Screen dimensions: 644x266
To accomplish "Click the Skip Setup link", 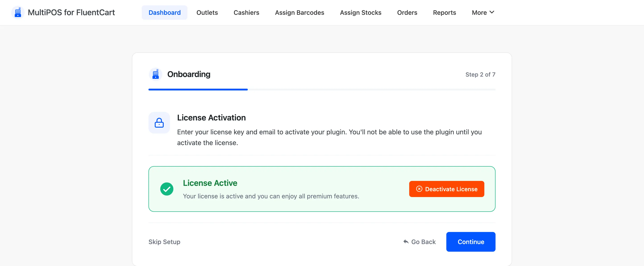I will pos(164,242).
